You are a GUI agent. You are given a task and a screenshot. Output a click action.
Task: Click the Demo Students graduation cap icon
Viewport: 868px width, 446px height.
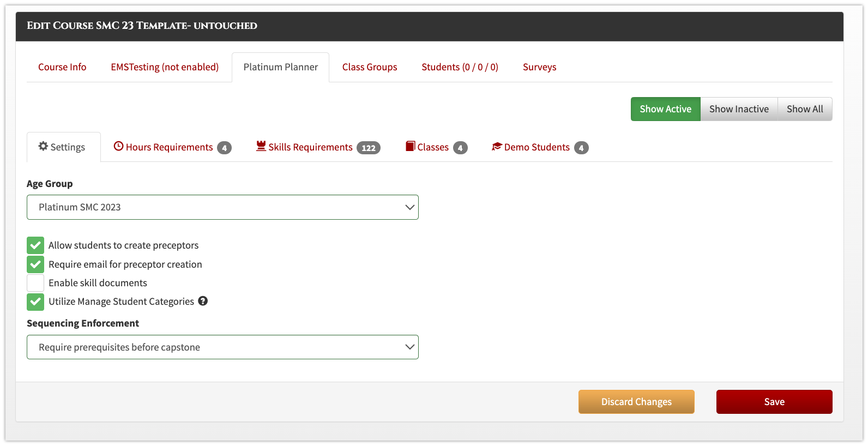[497, 147]
